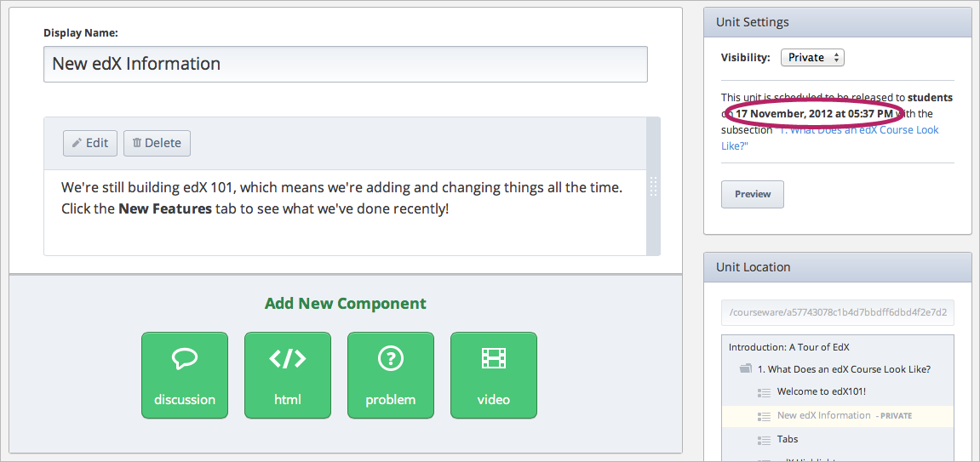Click the unit location URL field
This screenshot has width=980, height=462.
[838, 312]
